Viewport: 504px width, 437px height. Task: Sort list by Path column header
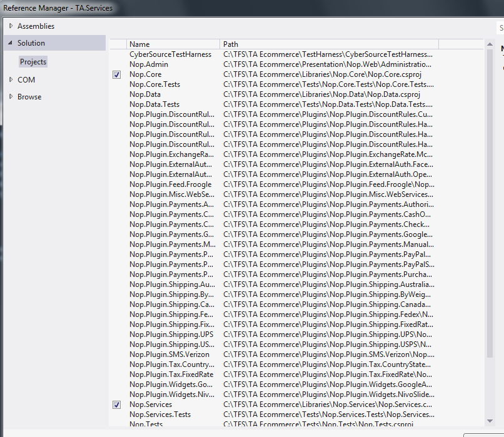tap(329, 44)
